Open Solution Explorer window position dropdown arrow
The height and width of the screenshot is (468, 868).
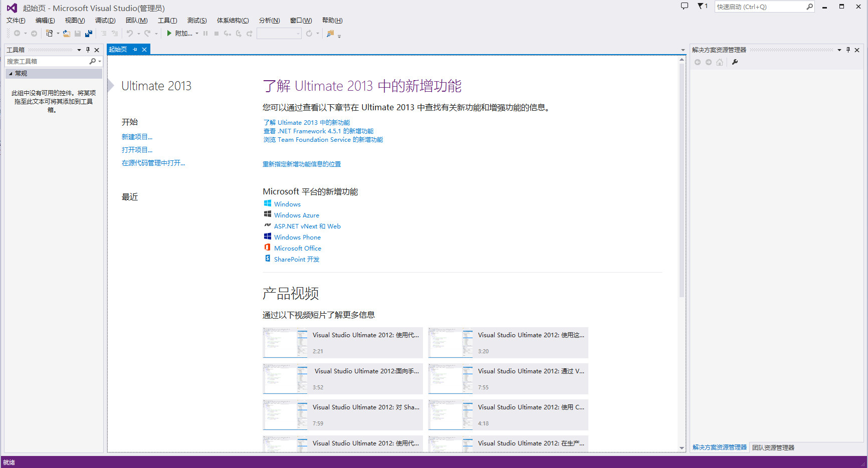[839, 50]
